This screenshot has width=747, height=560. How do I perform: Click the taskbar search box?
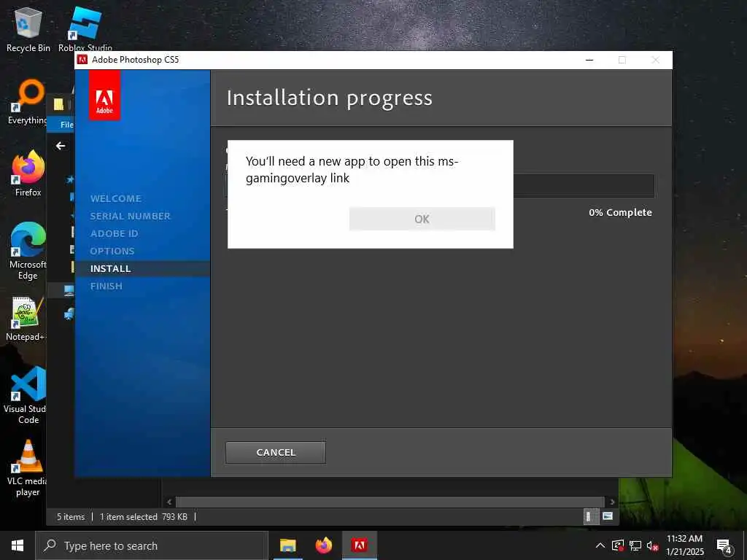(x=152, y=545)
